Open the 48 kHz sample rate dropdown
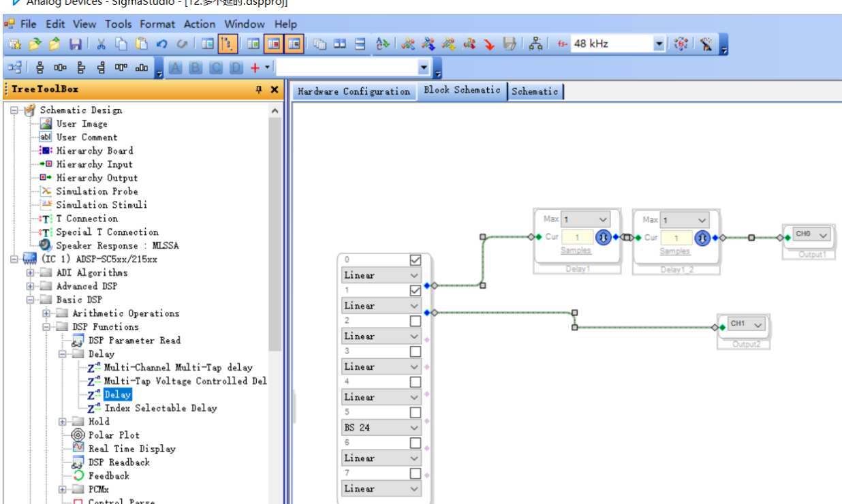The height and width of the screenshot is (504, 842). coord(659,44)
